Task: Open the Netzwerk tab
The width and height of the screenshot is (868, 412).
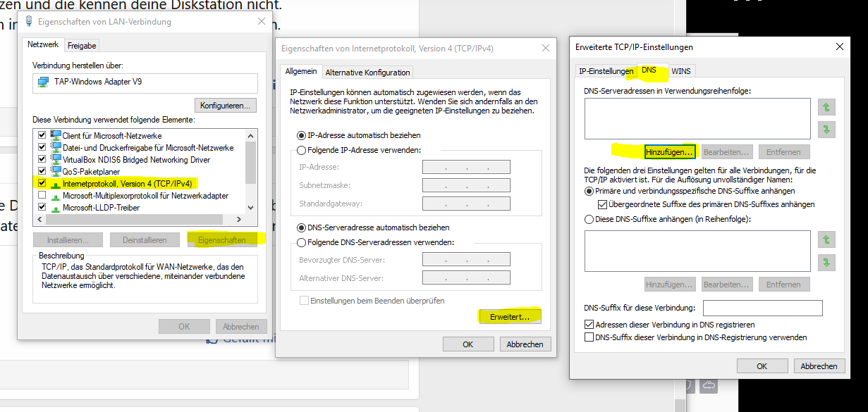Action: tap(44, 44)
